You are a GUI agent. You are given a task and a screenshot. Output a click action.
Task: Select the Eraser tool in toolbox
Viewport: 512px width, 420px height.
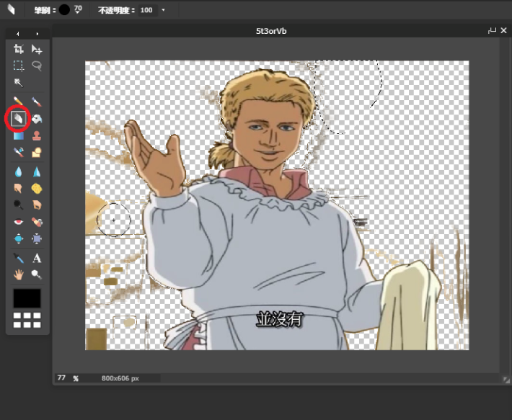(x=18, y=118)
